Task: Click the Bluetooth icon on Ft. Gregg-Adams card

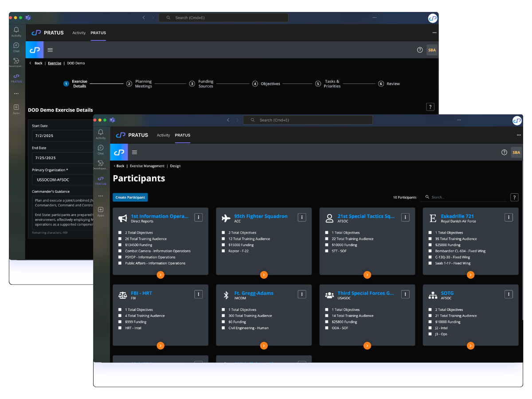Action: pos(226,295)
